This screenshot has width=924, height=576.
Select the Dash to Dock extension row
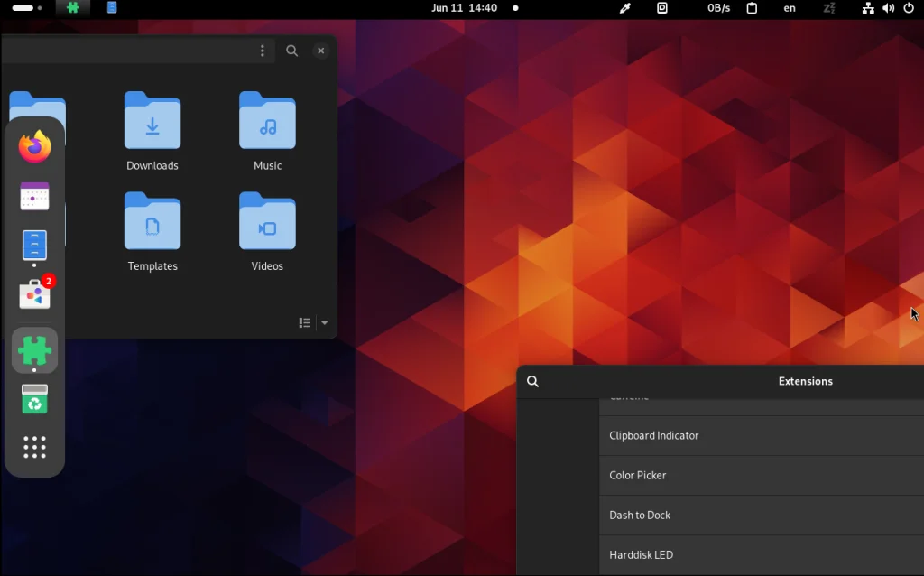pos(761,515)
